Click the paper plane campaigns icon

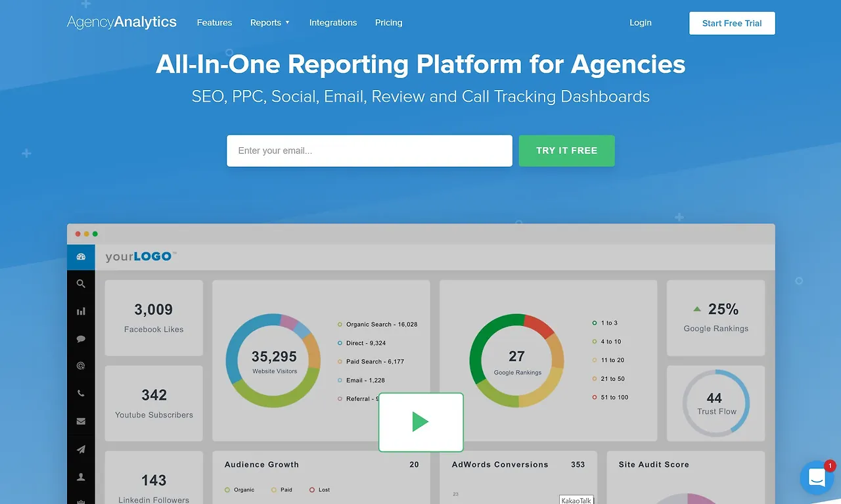coord(80,449)
